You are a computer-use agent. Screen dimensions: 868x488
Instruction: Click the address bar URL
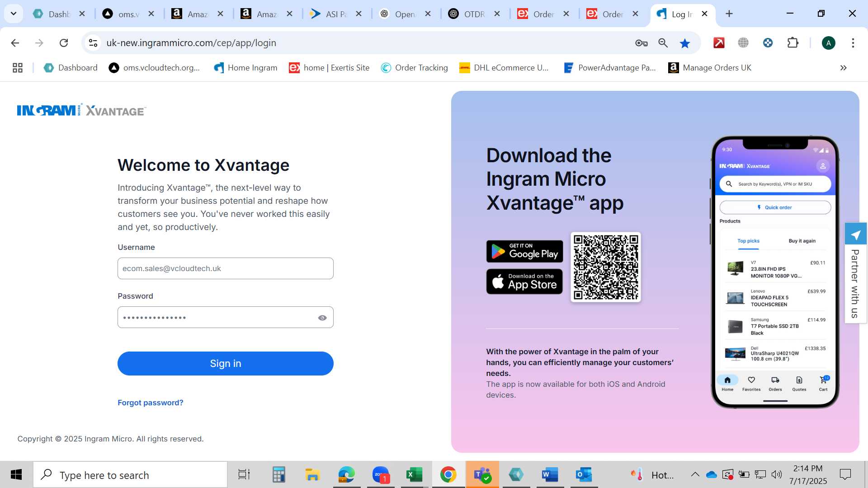(191, 43)
